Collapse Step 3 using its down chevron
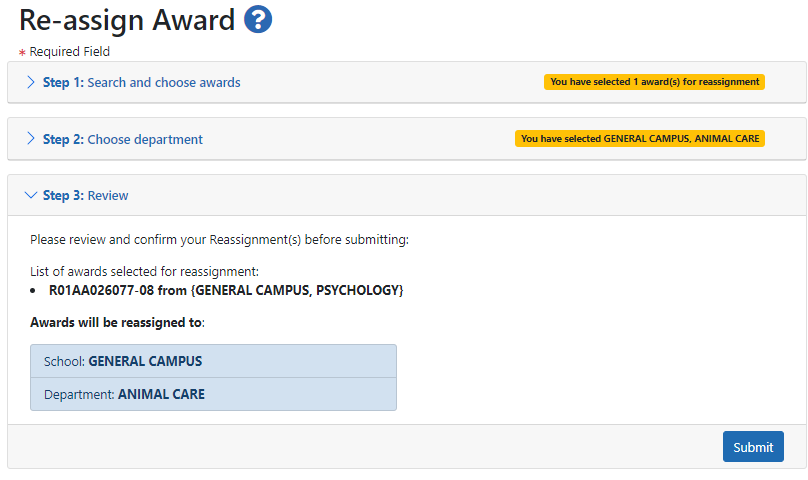 click(x=31, y=196)
